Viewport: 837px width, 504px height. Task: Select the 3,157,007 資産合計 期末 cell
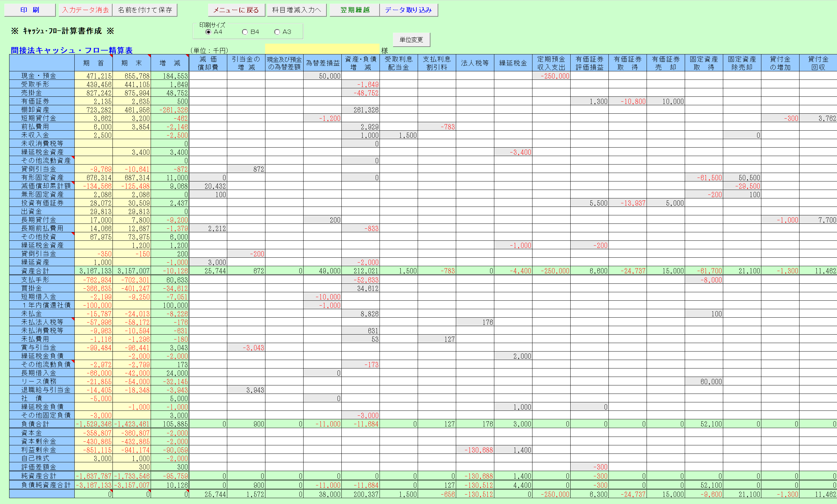click(131, 271)
